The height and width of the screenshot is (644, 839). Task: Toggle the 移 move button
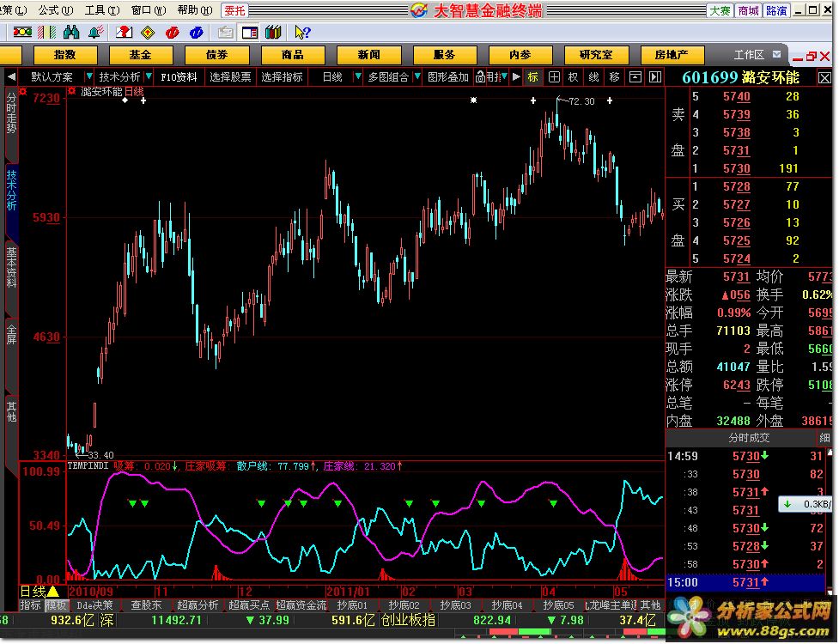coord(615,77)
